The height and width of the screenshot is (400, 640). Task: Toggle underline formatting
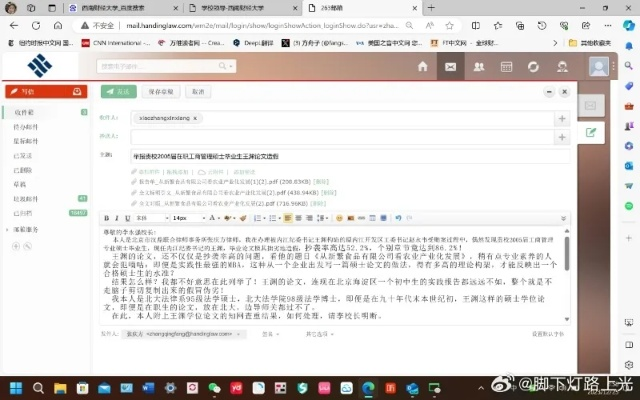127,218
